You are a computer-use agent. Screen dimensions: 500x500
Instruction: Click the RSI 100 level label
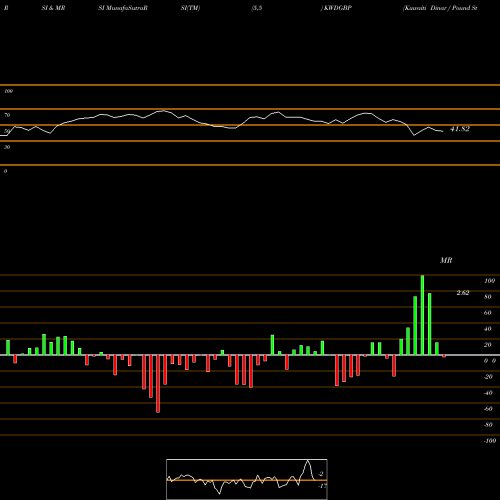click(x=8, y=91)
